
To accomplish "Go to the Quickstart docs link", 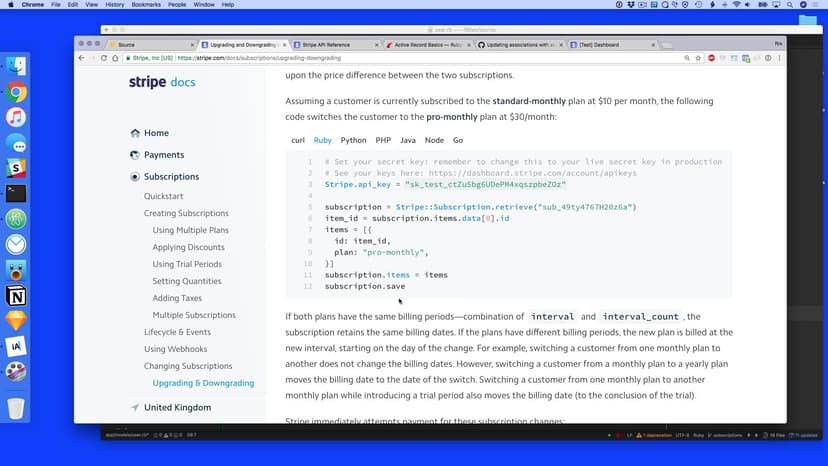I will pos(164,196).
